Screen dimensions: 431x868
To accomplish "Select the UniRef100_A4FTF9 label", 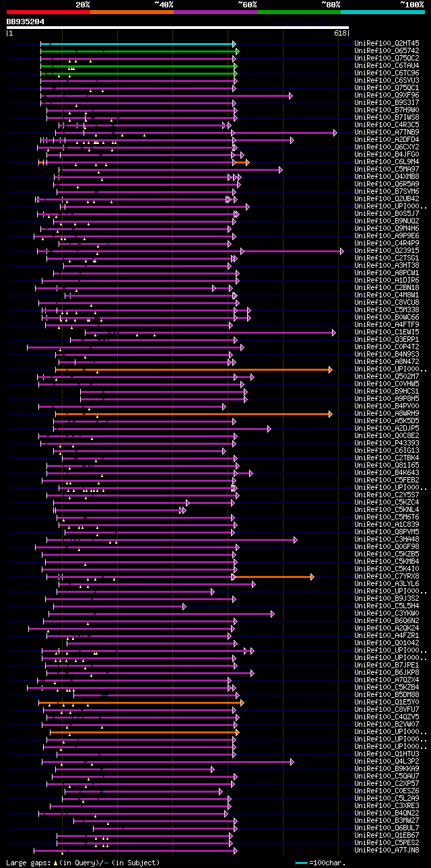I will point(387,325).
